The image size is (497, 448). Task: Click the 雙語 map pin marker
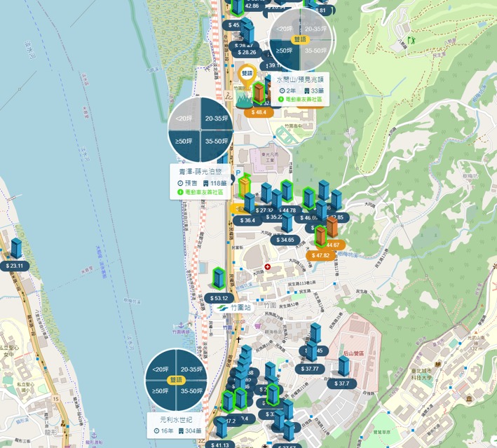click(247, 75)
